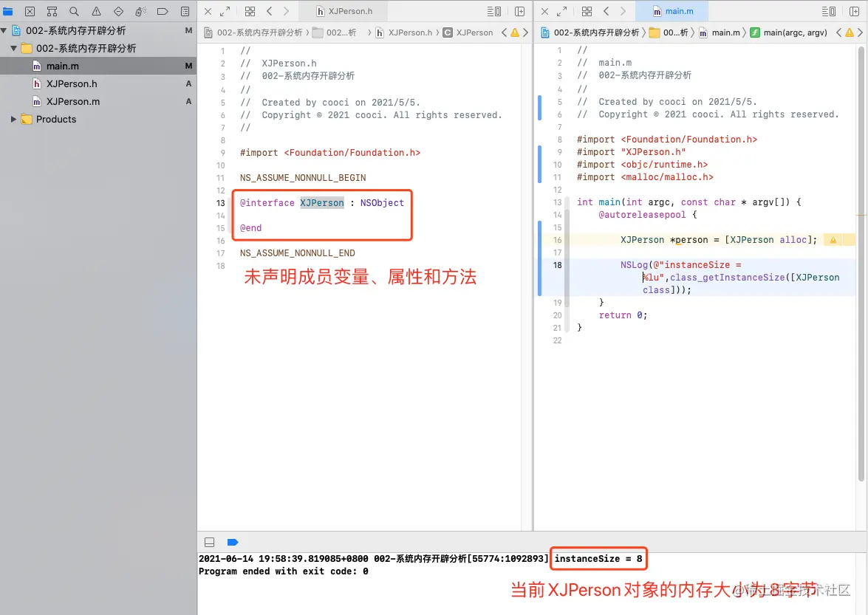
Task: Open XJPerson class breadcrumb in jump bar
Action: coord(468,32)
